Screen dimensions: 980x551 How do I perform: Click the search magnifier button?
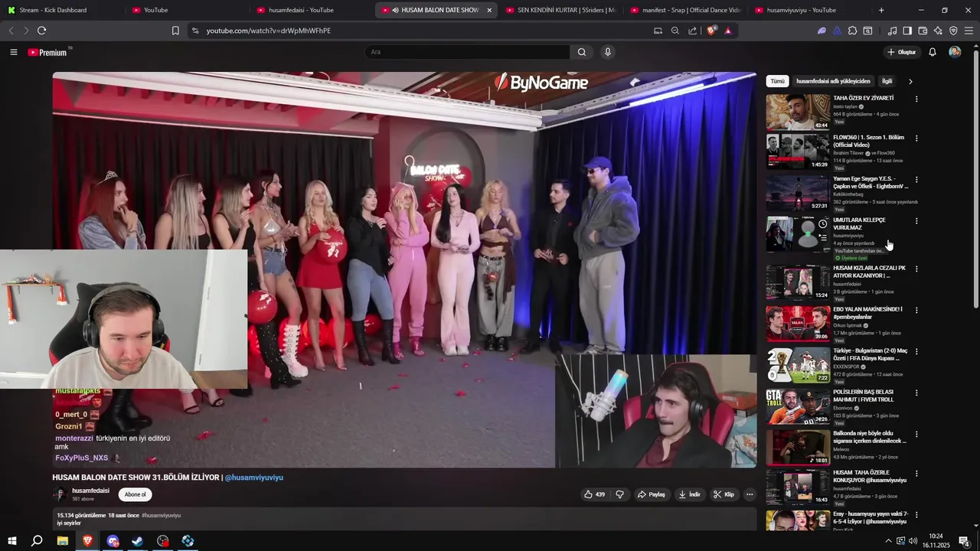point(582,52)
